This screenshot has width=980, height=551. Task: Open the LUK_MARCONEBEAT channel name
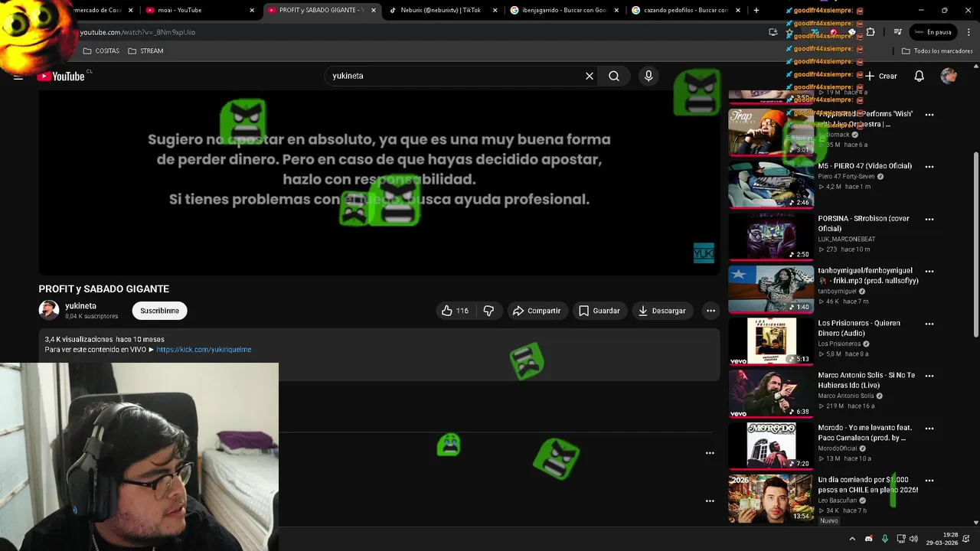point(846,239)
